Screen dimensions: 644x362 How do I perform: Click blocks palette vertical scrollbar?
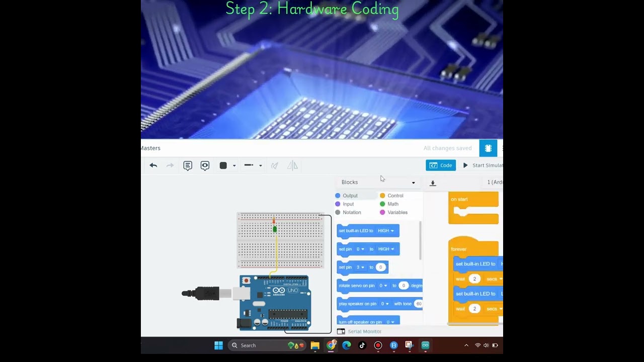(x=420, y=240)
